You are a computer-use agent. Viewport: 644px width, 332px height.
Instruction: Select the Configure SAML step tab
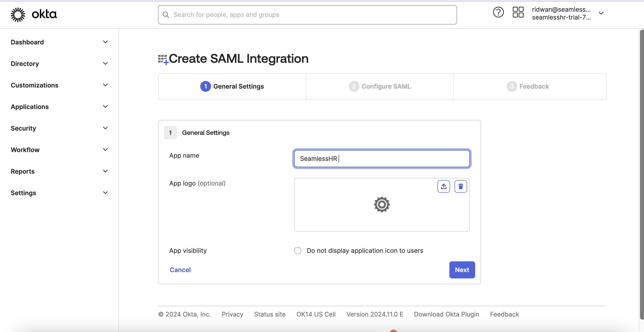point(380,87)
